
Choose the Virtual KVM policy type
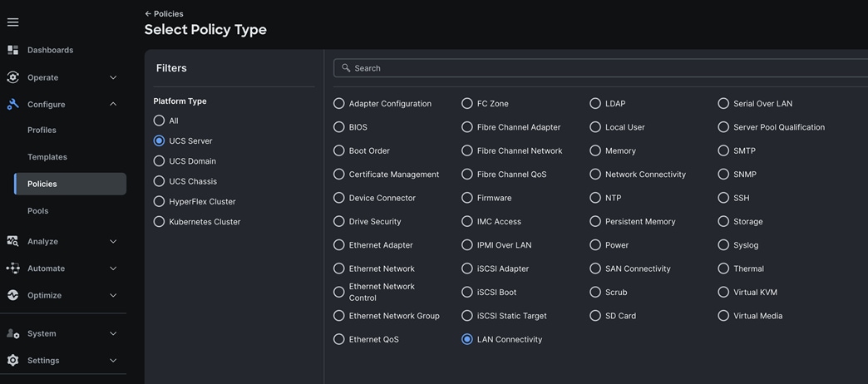723,292
